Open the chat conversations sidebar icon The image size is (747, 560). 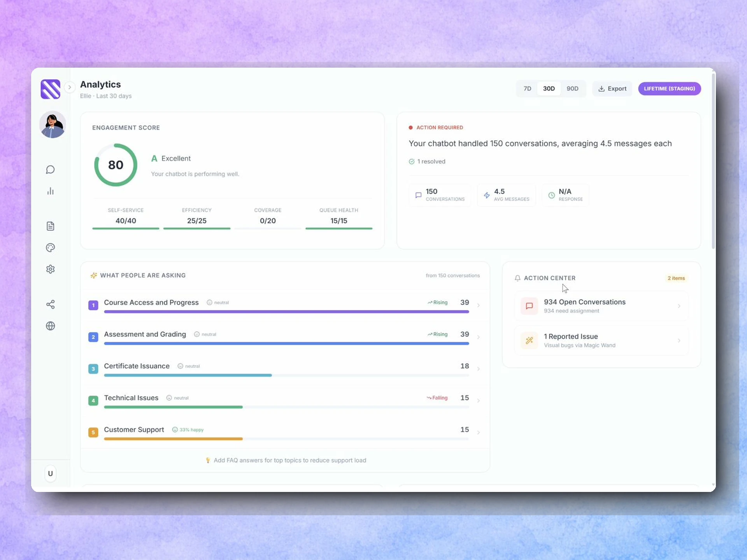[50, 170]
